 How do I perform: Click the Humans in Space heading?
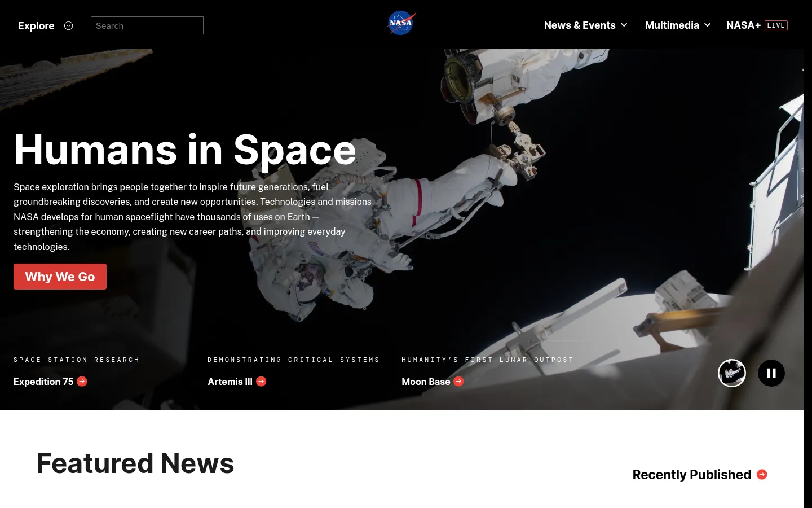185,150
